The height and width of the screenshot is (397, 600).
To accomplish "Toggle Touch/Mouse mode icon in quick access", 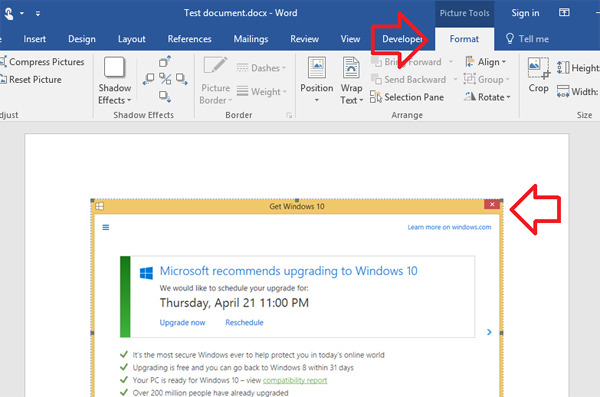I will tap(9, 13).
